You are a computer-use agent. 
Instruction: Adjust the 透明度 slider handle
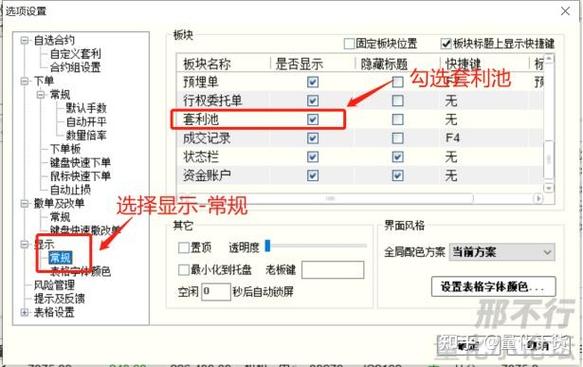click(268, 246)
